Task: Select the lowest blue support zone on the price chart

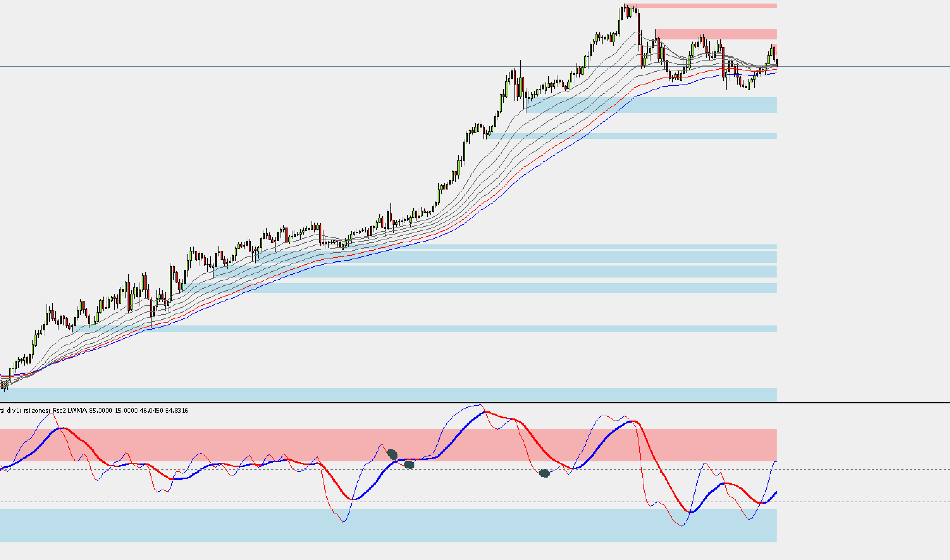Action: coord(388,395)
